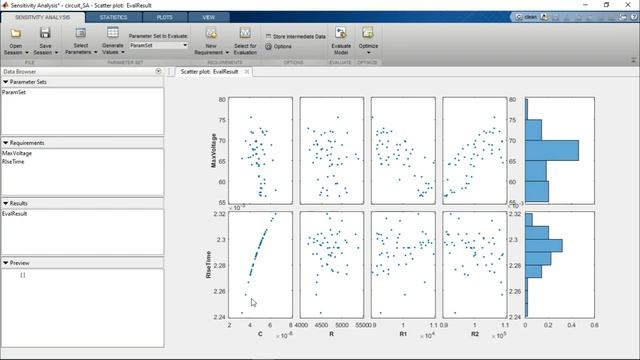Viewport: 640px width, 360px height.
Task: Open the Optimize dropdown arrow
Action: 368,53
